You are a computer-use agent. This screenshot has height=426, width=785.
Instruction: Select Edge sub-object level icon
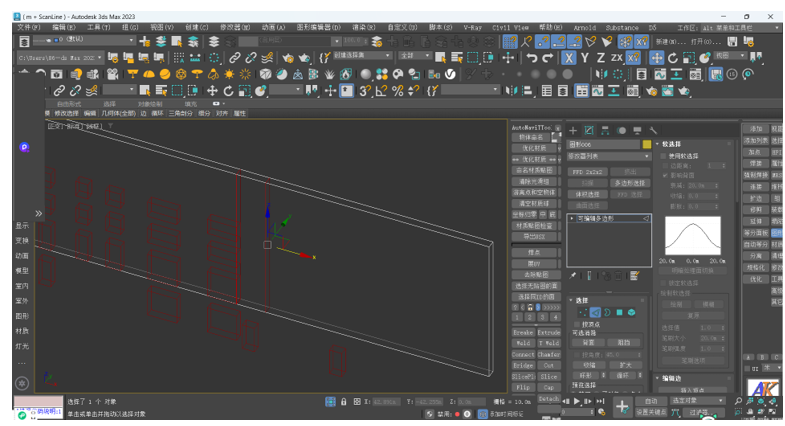point(595,312)
